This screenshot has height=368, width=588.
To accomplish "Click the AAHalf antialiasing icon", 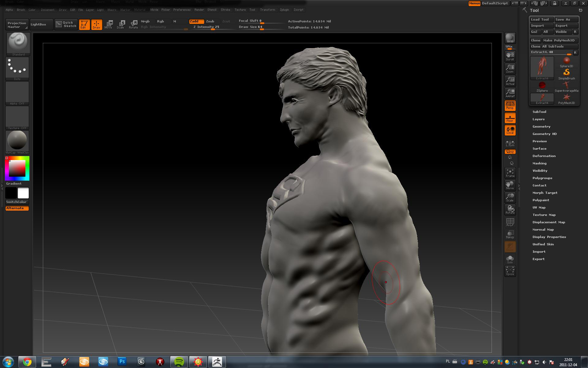I will coord(510,93).
